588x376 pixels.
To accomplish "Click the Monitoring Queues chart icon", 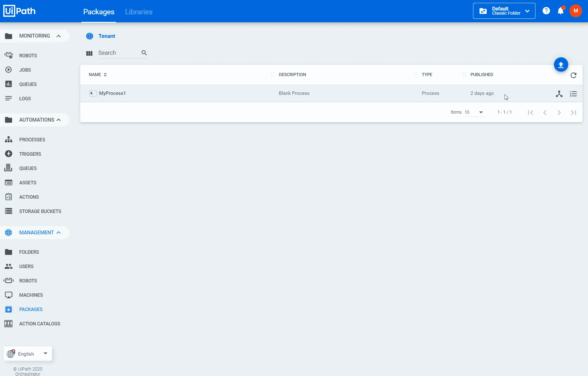I will 9,84.
